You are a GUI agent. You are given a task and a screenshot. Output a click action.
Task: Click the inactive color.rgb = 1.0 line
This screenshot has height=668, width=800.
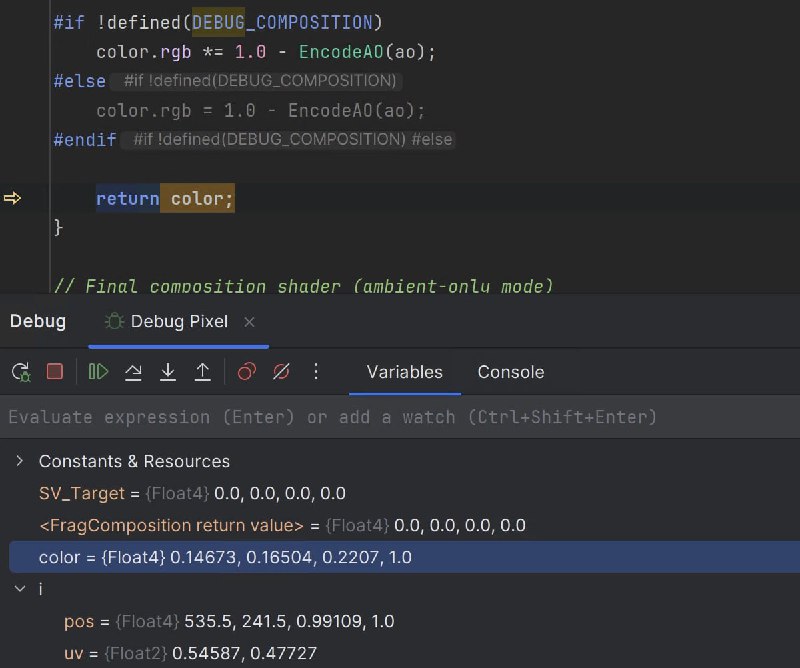pyautogui.click(x=260, y=111)
